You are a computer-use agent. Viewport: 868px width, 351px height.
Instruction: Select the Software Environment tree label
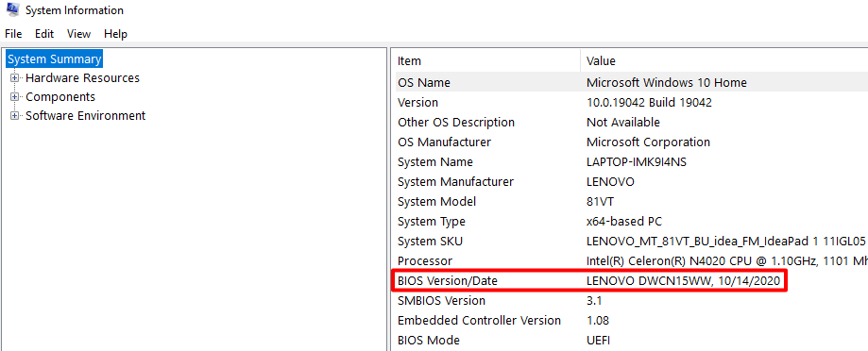click(x=86, y=115)
